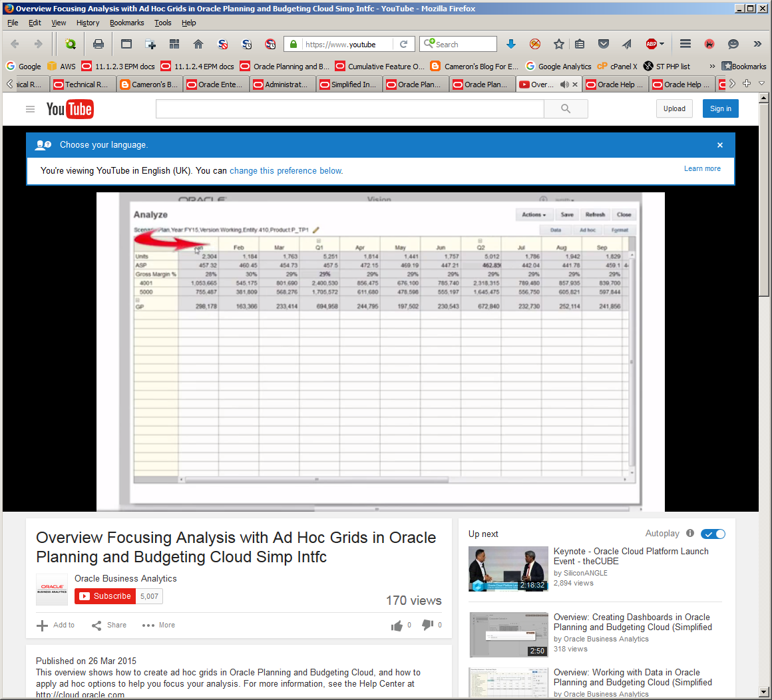Open the downloads arrow icon
This screenshot has height=700, width=772.
pyautogui.click(x=511, y=45)
